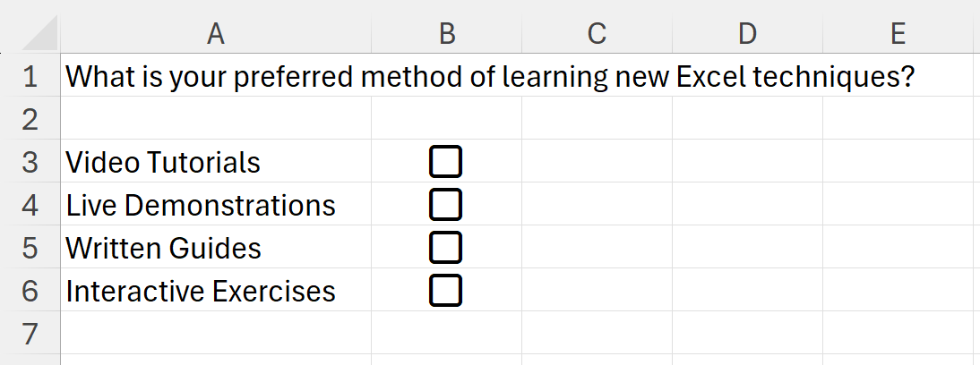Image resolution: width=980 pixels, height=365 pixels.
Task: Select column D header
Action: [x=747, y=34]
